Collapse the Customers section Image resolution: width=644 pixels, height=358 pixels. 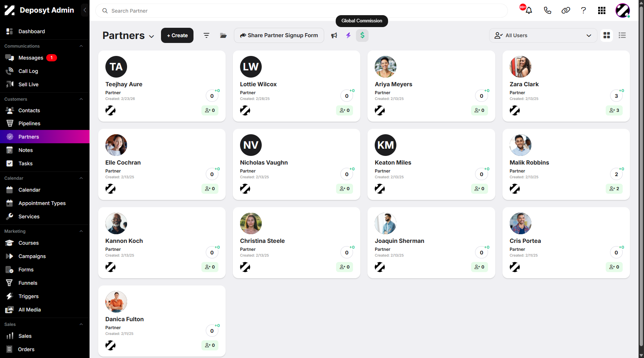[81, 99]
